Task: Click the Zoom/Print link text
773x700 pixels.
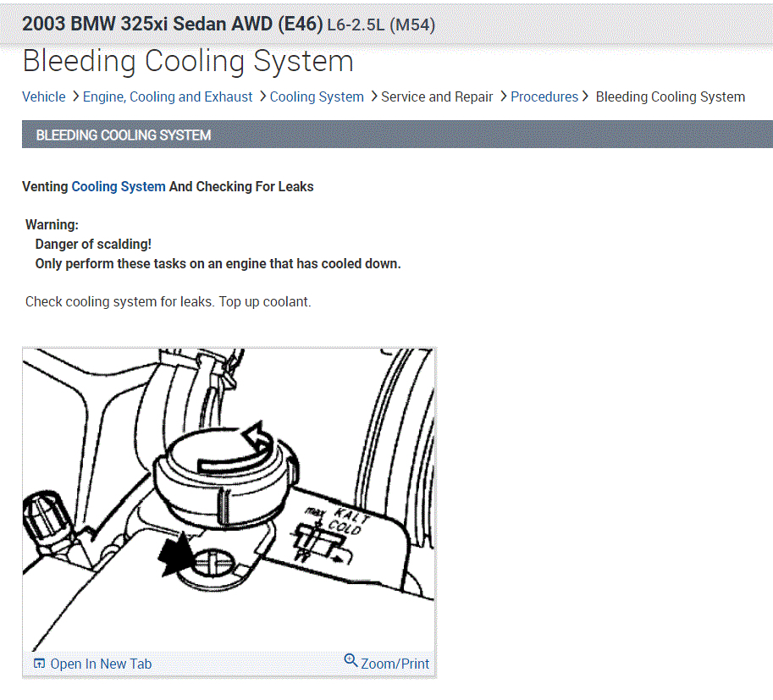Action: point(395,664)
